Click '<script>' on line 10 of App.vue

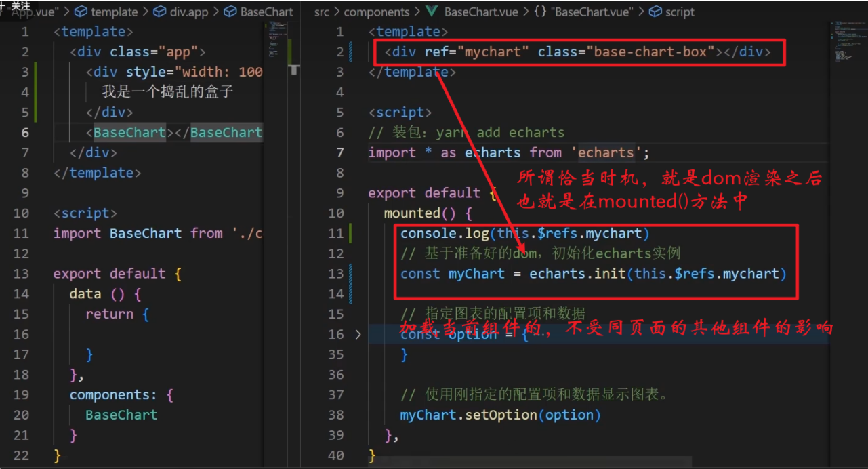coord(85,213)
